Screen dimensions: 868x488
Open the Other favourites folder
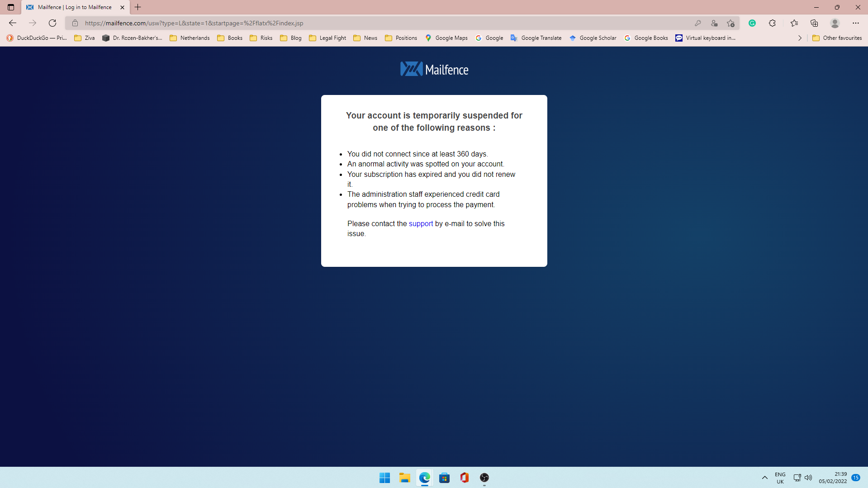tap(837, 38)
